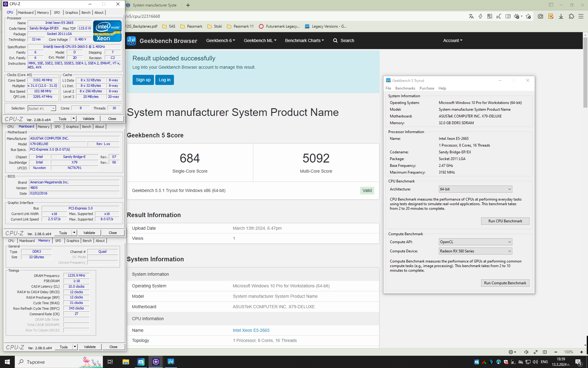The height and width of the screenshot is (368, 588).
Task: Open the browser hamburger menu
Action: 581,16
